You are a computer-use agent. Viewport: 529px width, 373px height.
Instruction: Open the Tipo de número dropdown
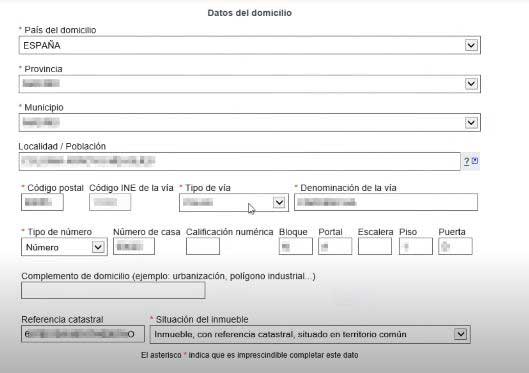coord(64,247)
